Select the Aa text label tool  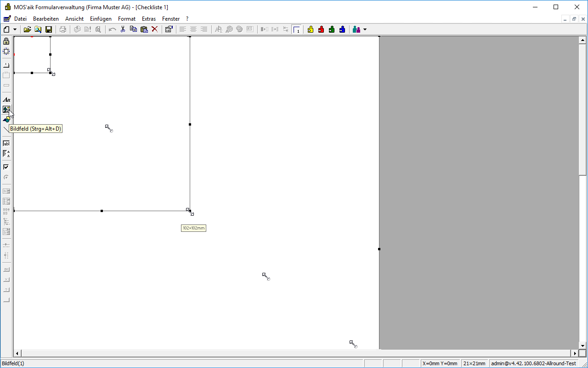6,99
